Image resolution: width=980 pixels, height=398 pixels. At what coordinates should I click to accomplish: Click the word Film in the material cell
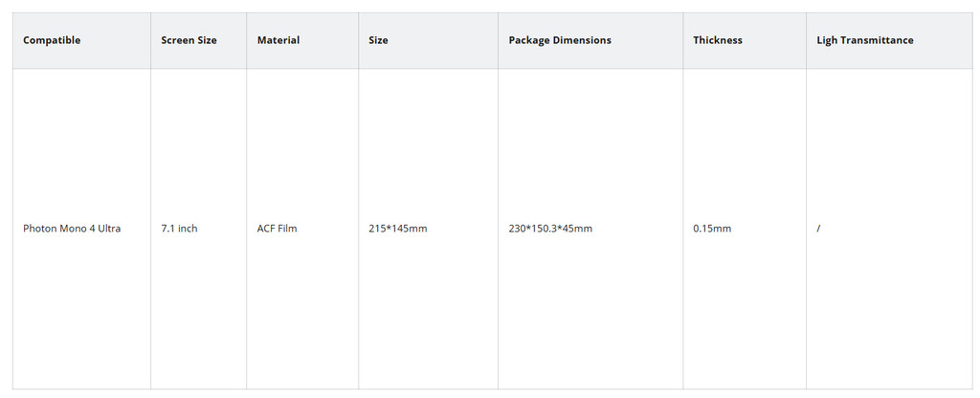click(x=287, y=229)
